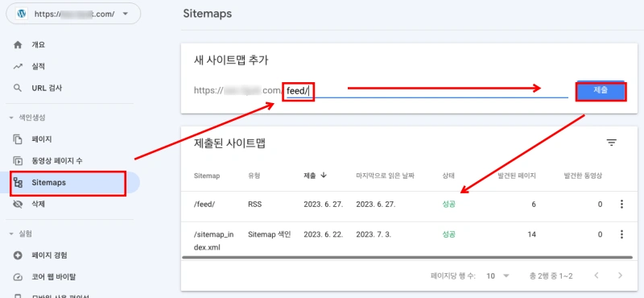Click the Sitemap column header
The image size is (644, 298).
[207, 176]
